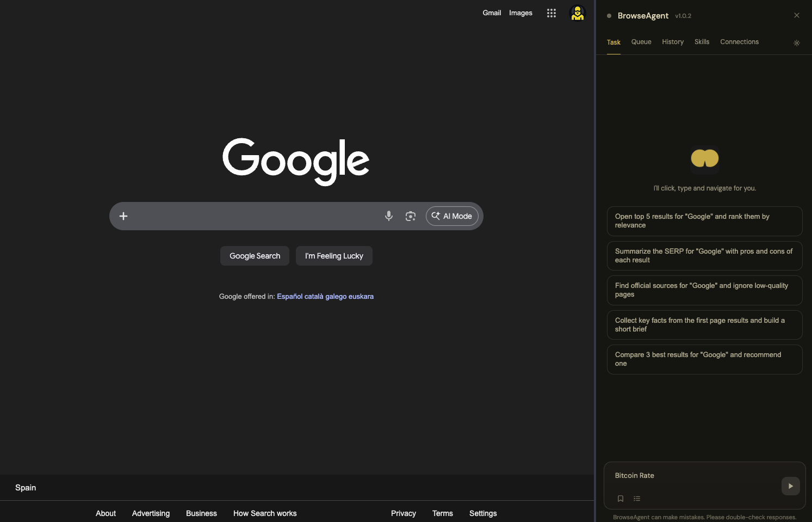This screenshot has width=812, height=522.
Task: Open the task list icon in the prompt box
Action: pos(637,498)
